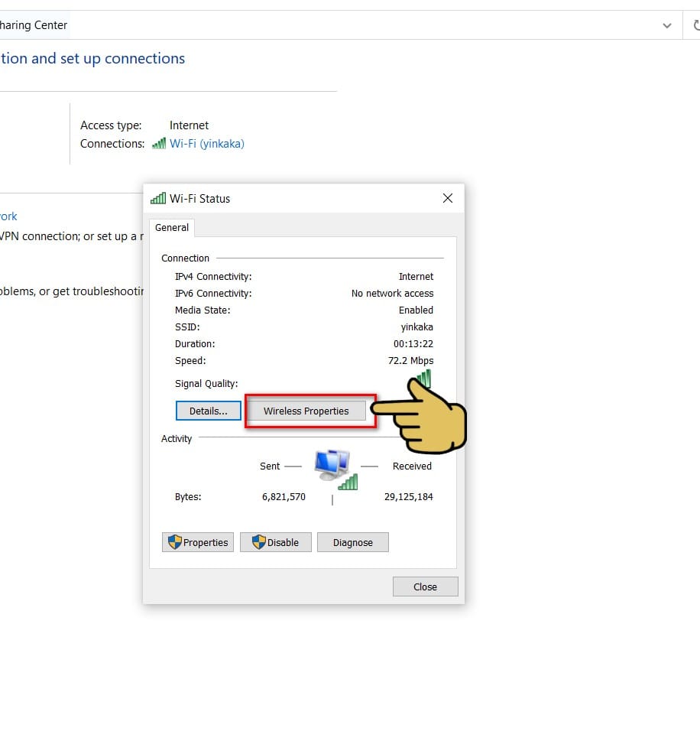700x741 pixels.
Task: Open adapter Properties button
Action: [x=198, y=542]
